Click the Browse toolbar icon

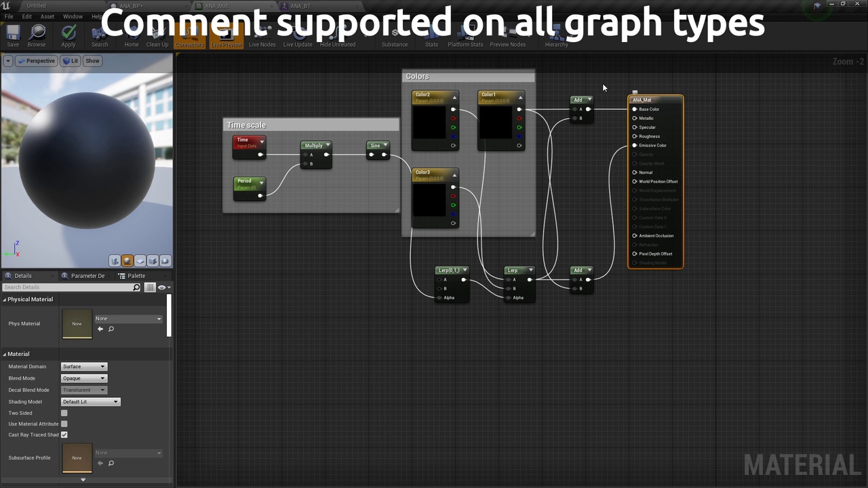pos(37,35)
